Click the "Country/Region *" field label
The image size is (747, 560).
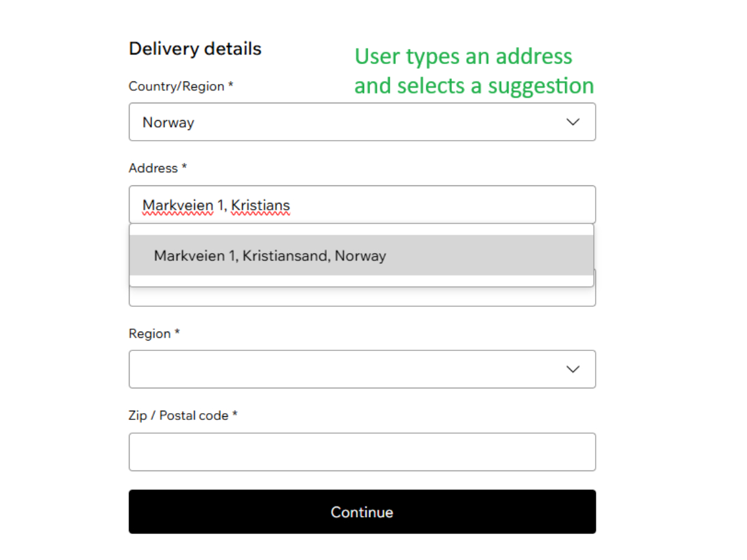181,86
